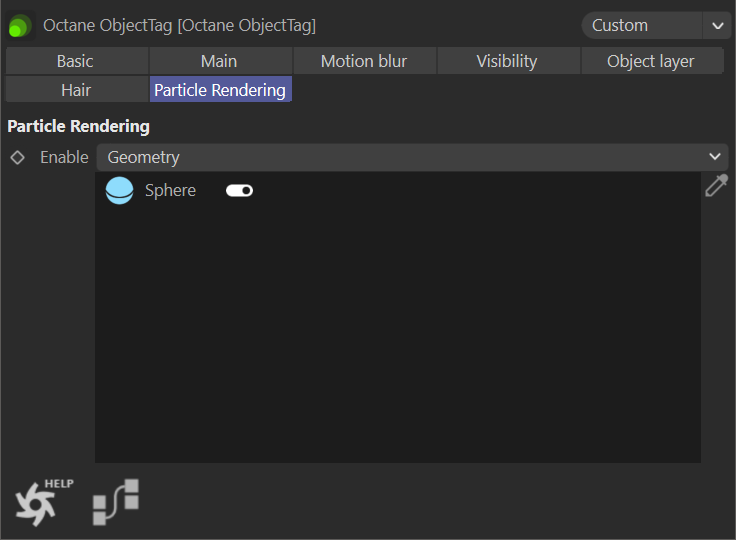
Task: Open the Hair tab
Action: click(x=76, y=90)
